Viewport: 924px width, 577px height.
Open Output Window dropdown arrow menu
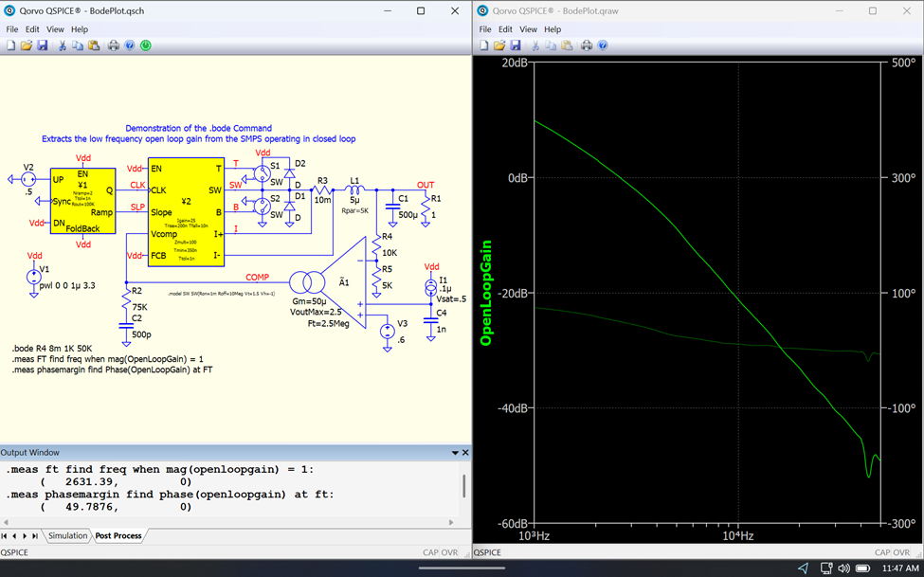pyautogui.click(x=455, y=453)
